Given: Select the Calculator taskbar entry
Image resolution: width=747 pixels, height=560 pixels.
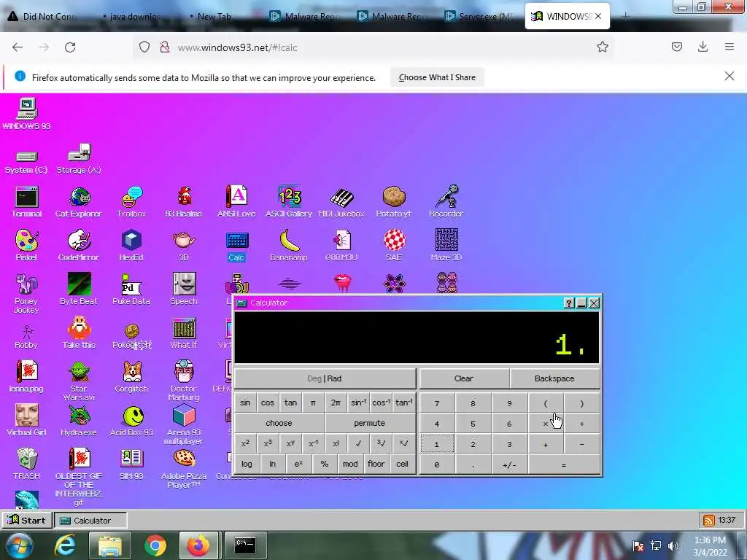Looking at the screenshot, I should [x=90, y=521].
